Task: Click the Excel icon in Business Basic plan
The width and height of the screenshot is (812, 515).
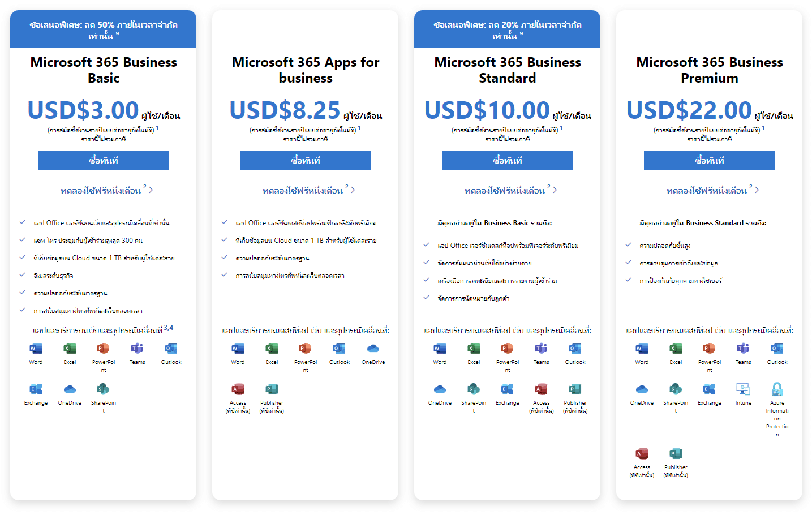Action: tap(69, 350)
